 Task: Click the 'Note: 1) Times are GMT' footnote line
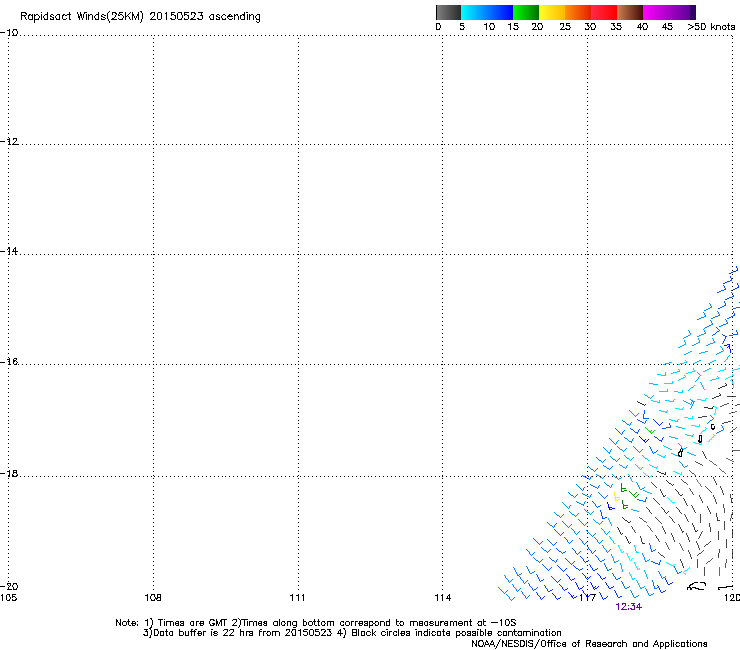pyautogui.click(x=316, y=623)
